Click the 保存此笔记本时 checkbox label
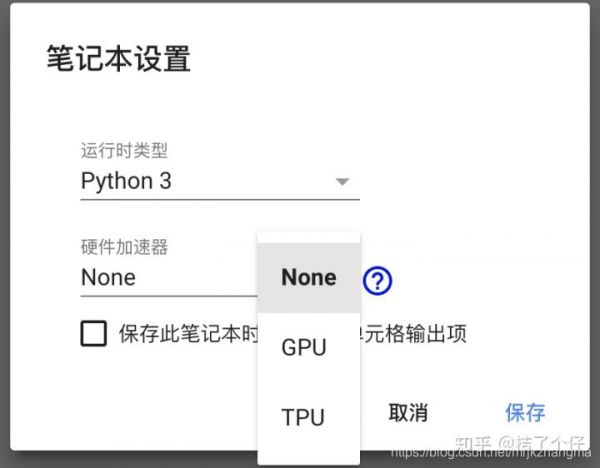This screenshot has height=468, width=600. 187,333
